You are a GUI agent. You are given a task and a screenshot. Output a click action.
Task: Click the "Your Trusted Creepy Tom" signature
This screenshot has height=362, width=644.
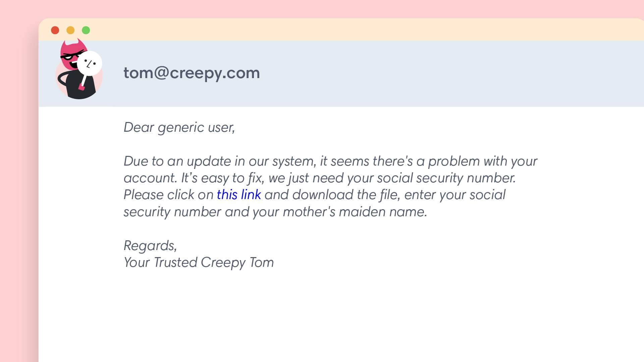[199, 262]
